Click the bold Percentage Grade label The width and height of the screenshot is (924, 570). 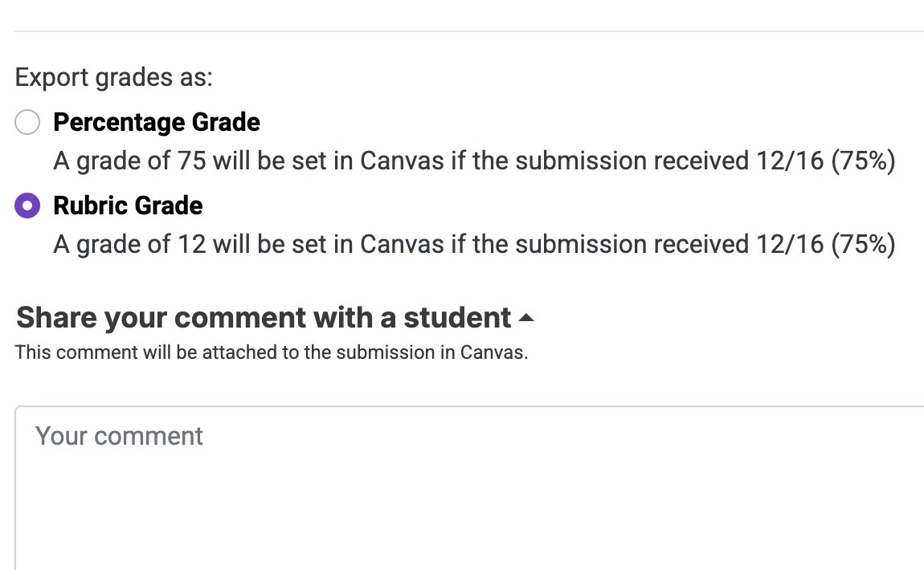[x=157, y=123]
